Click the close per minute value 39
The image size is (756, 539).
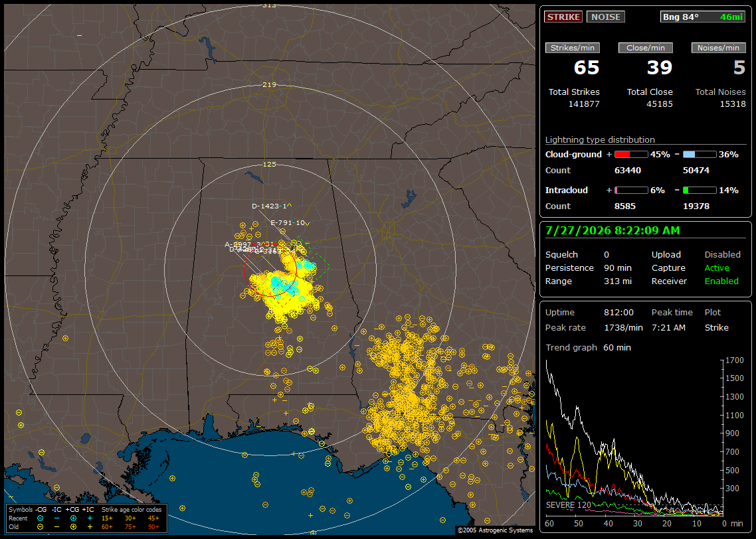coord(660,68)
